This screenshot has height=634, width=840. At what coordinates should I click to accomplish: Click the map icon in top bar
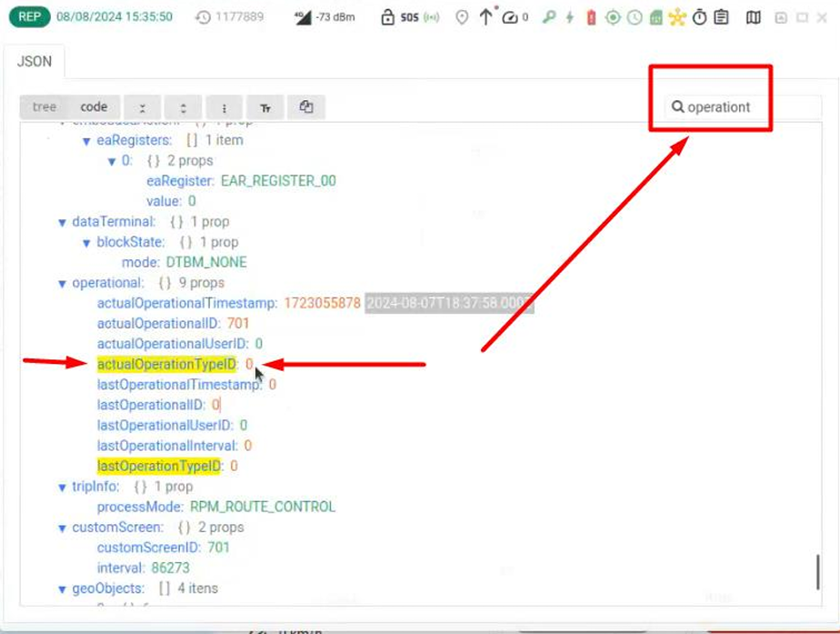coord(753,17)
